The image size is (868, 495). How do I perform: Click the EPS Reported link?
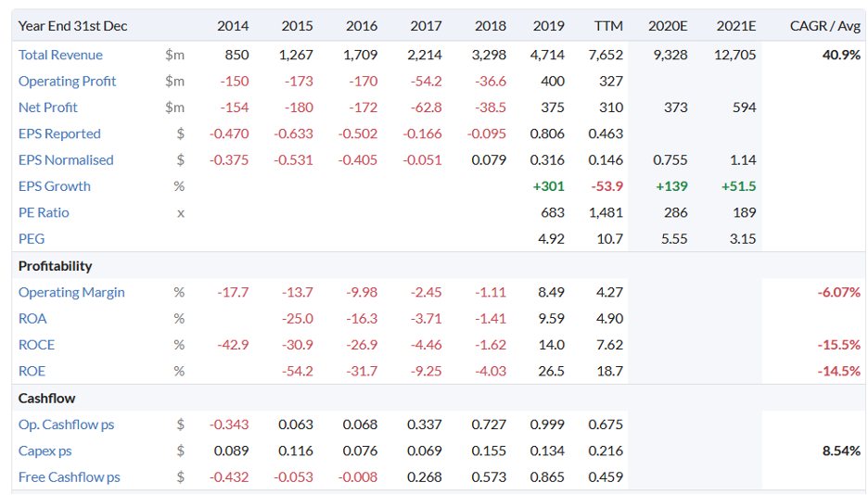pos(59,133)
